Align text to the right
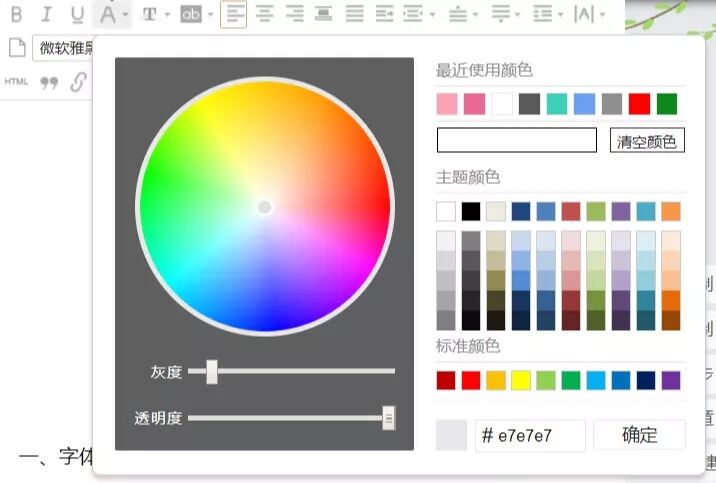 click(x=294, y=14)
